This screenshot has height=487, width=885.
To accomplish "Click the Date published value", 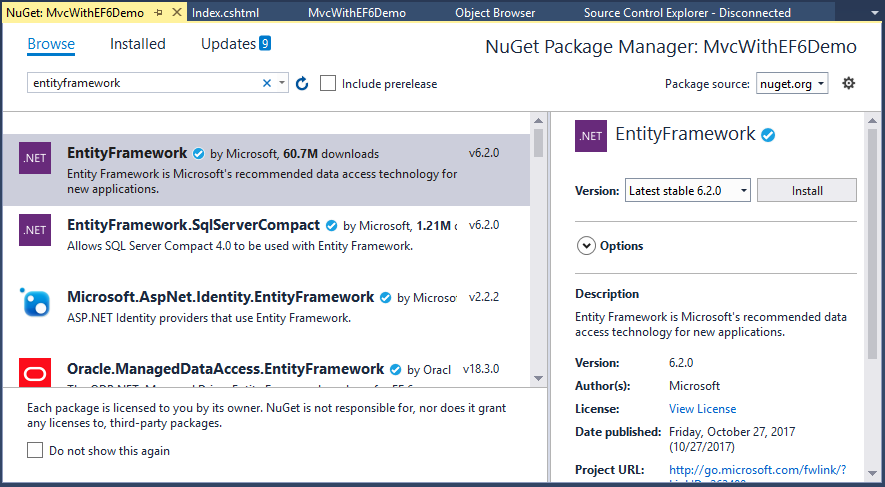I will pos(732,439).
